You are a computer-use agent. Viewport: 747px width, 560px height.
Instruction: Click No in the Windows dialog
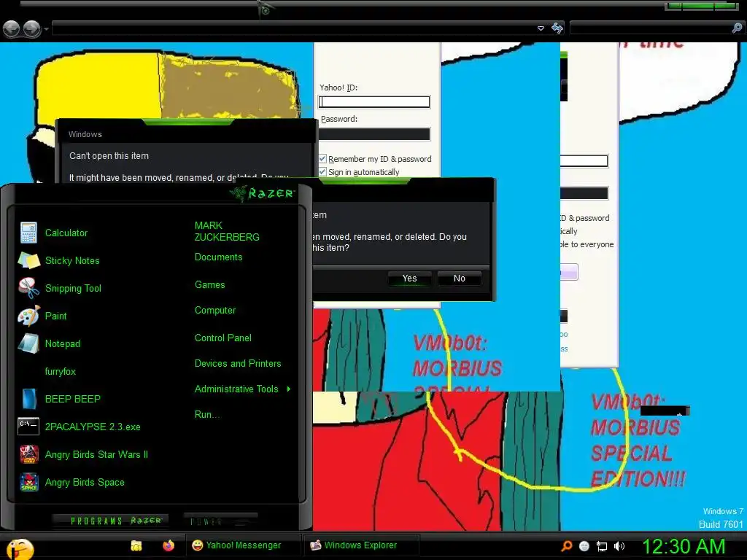(x=460, y=278)
